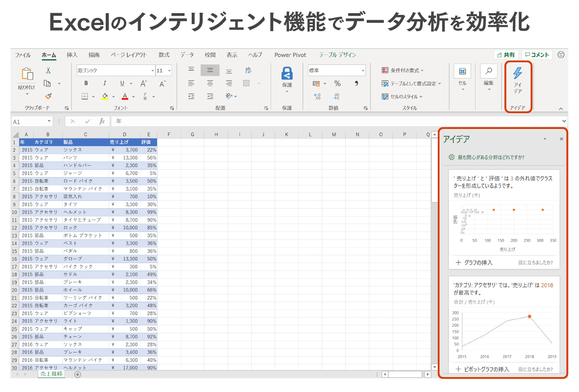Toggle Bold formatting
579x392 pixels.
[86, 83]
